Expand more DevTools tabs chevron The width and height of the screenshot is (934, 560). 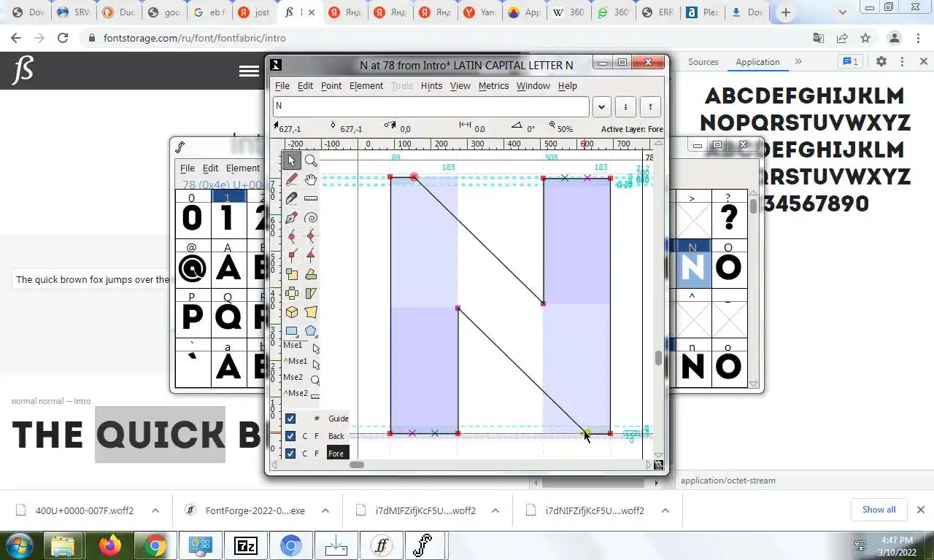pyautogui.click(x=798, y=62)
